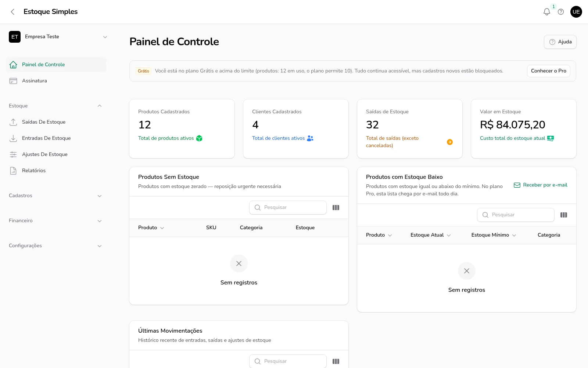Toggle column selector in Produtos Sem Estoque

[336, 208]
